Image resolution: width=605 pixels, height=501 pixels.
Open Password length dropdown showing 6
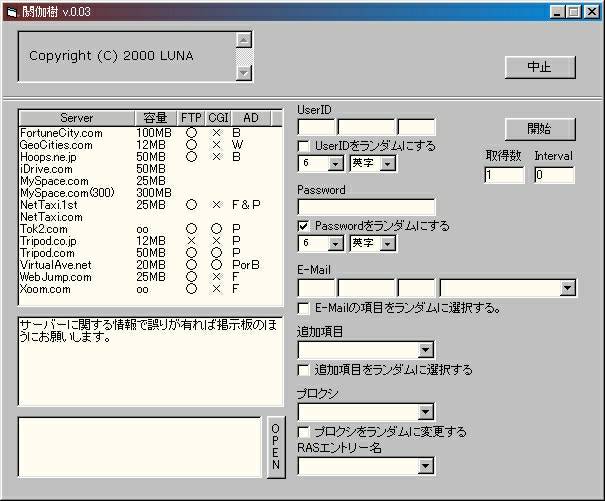[x=335, y=244]
